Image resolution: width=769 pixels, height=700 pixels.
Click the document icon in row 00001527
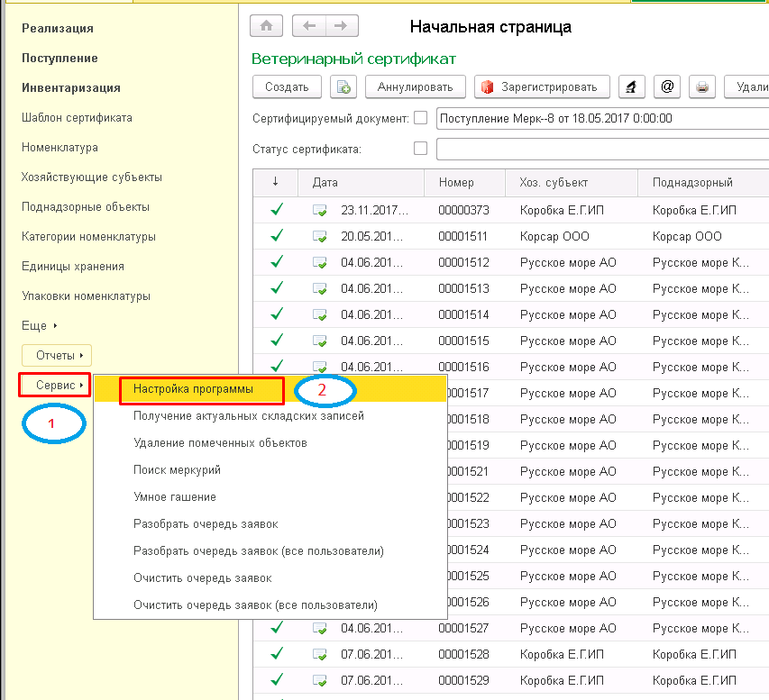(320, 628)
